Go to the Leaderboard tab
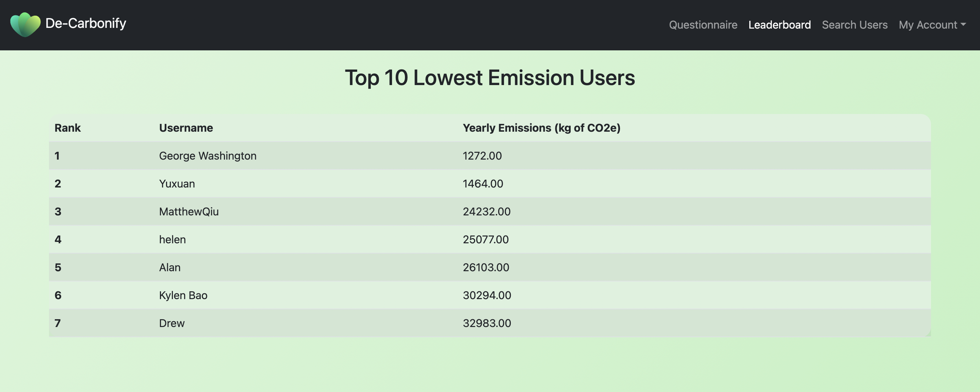The height and width of the screenshot is (392, 980). 779,25
